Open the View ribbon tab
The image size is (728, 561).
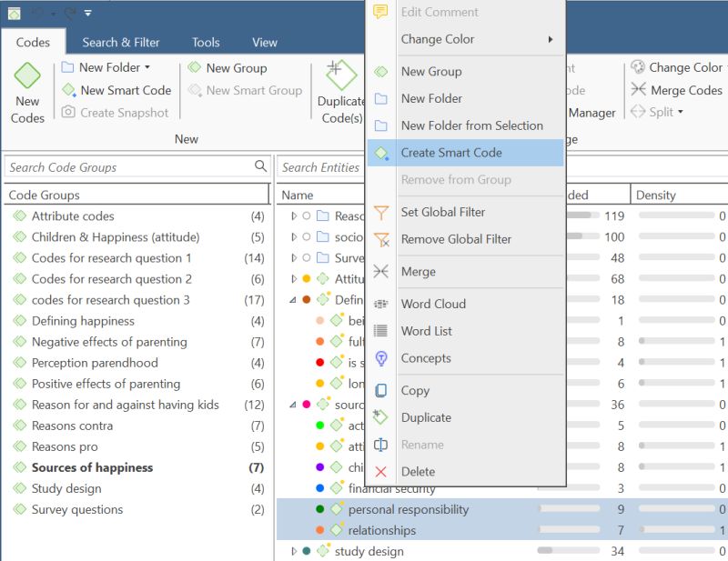[265, 42]
